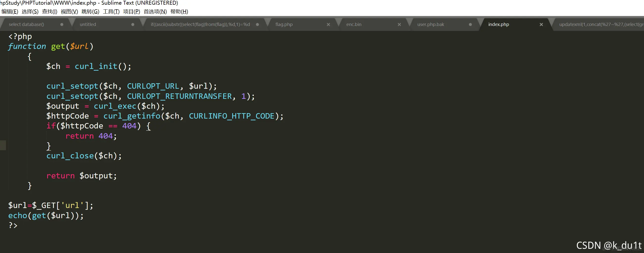Screen dimensions: 644x253
Task: Click the CURLOPT_RETURNTRANSFER constant
Action: pos(180,96)
